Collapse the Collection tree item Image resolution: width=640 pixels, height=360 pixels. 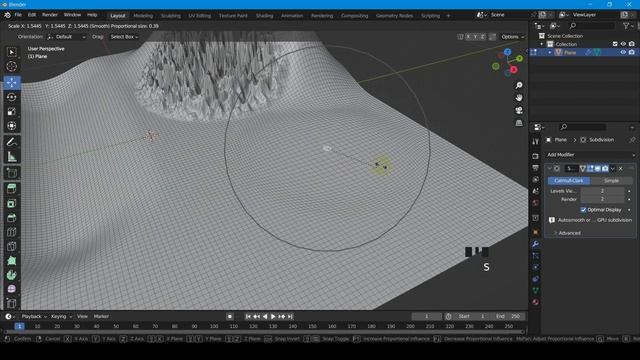[542, 44]
